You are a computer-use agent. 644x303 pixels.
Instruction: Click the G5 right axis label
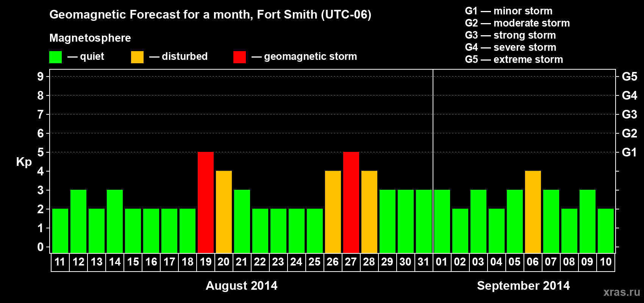tap(630, 77)
